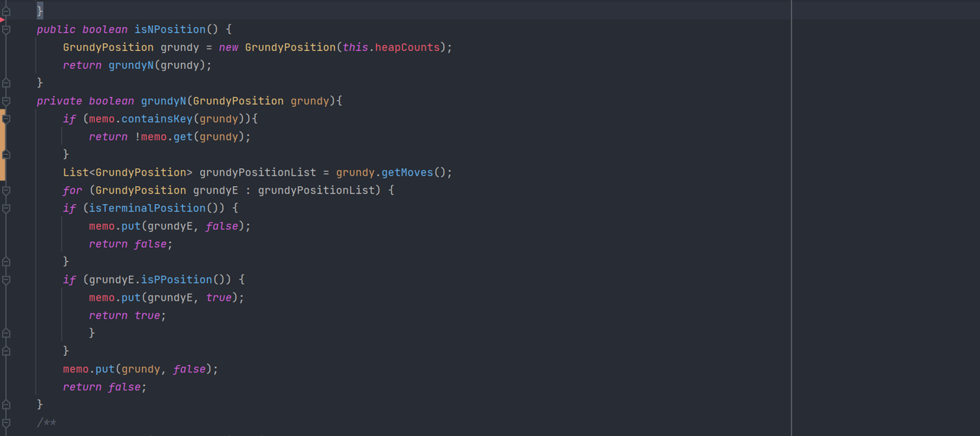The image size is (980, 436).
Task: Expand the Javadoc comment fold marker
Action: coord(6,423)
